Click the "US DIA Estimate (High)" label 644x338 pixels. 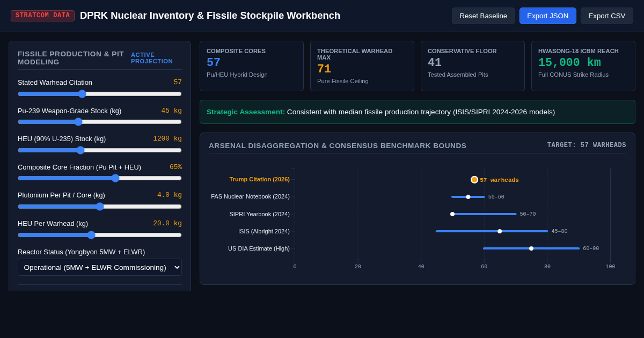(259, 248)
